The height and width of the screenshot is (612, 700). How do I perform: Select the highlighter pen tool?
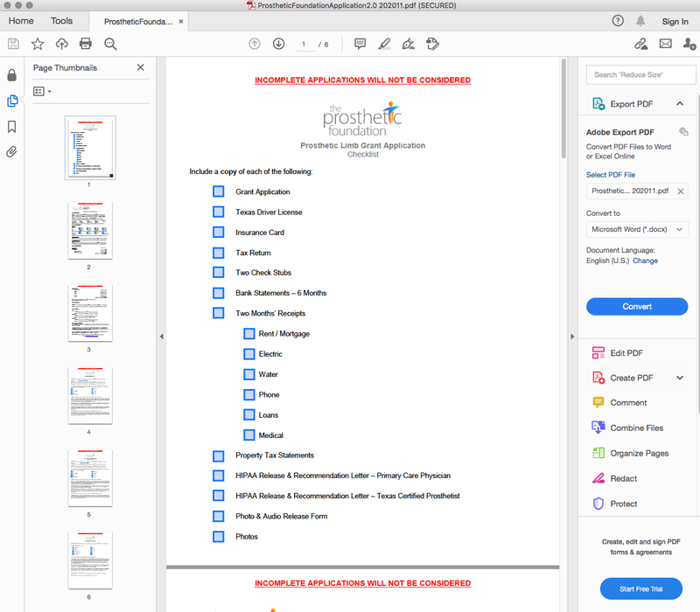[384, 44]
